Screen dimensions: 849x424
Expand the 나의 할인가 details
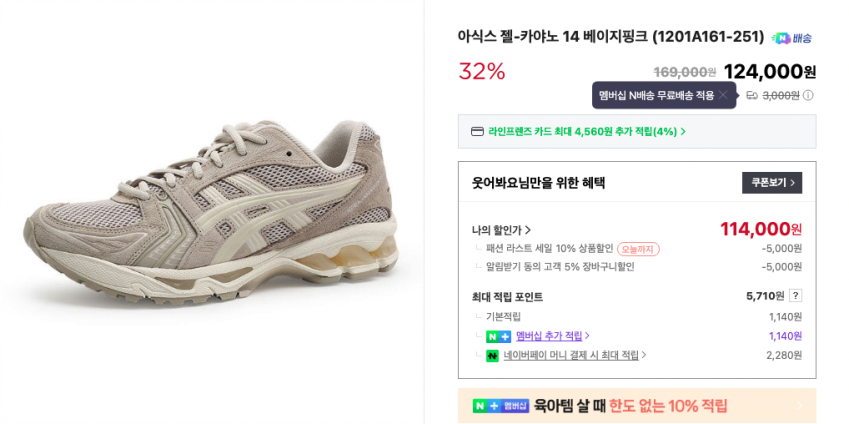[x=501, y=230]
